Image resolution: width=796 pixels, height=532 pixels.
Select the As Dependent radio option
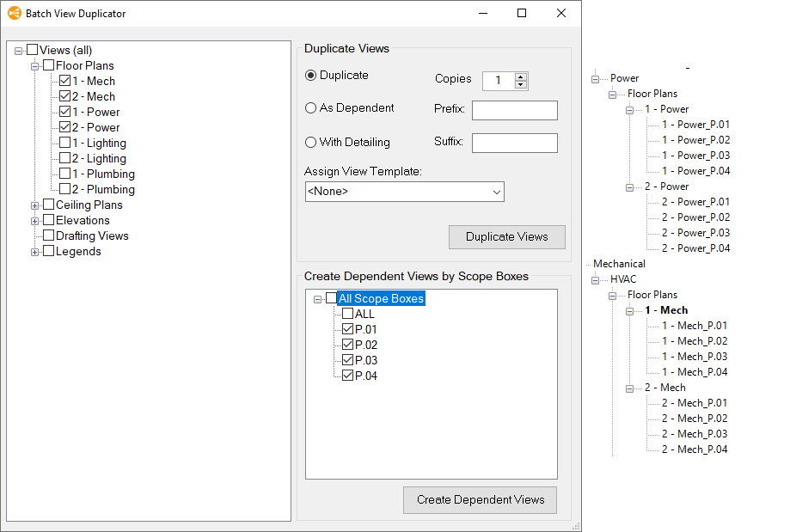(x=311, y=108)
